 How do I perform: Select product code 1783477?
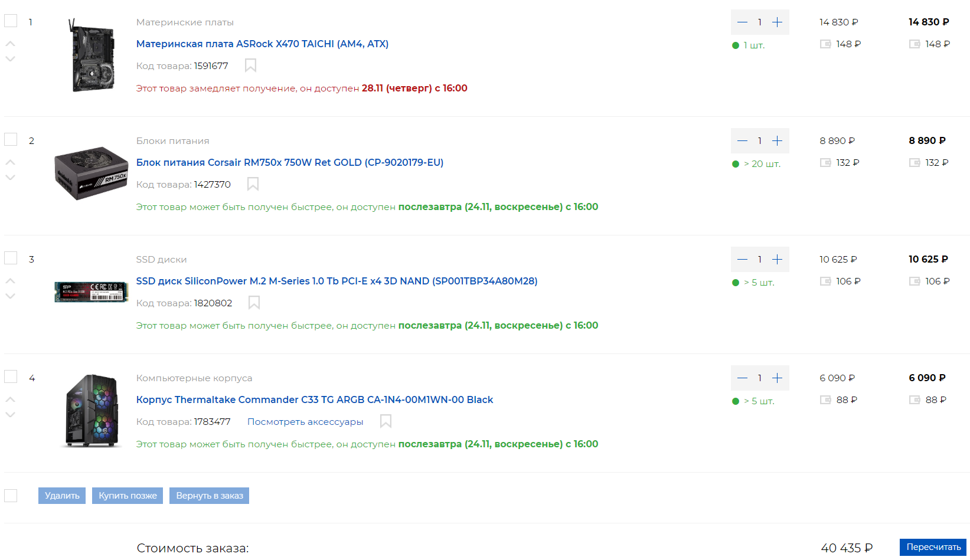click(x=213, y=422)
